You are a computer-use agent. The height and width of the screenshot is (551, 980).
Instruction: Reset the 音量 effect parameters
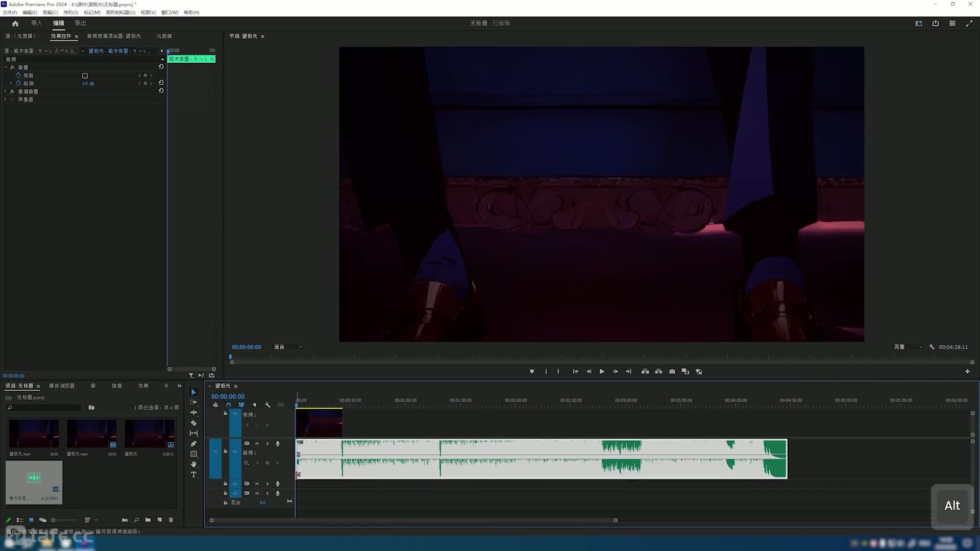tap(161, 67)
